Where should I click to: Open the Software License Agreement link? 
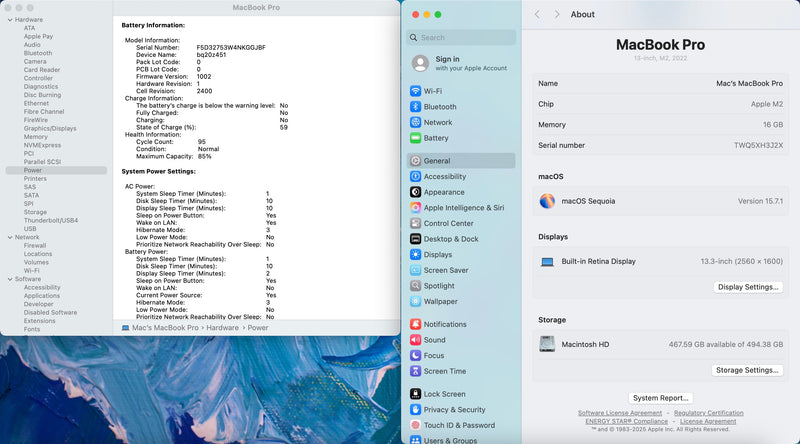(x=619, y=413)
